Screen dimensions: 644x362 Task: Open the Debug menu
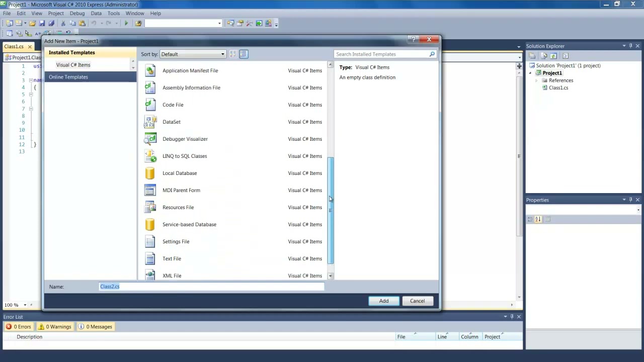click(x=77, y=14)
